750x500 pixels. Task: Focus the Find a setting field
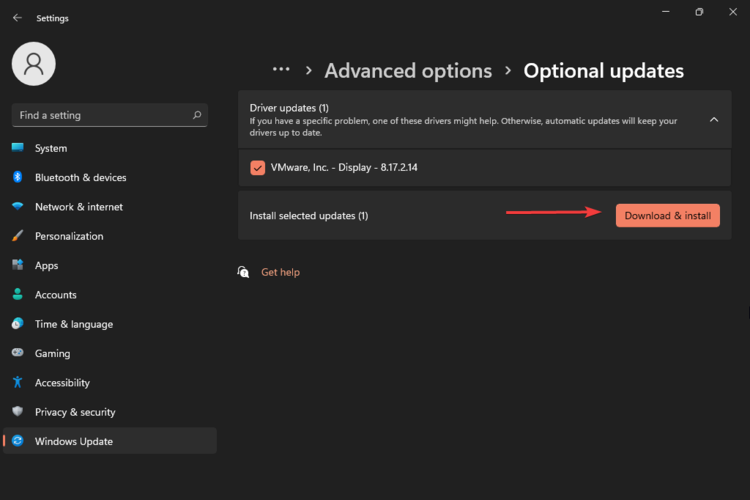click(x=100, y=115)
